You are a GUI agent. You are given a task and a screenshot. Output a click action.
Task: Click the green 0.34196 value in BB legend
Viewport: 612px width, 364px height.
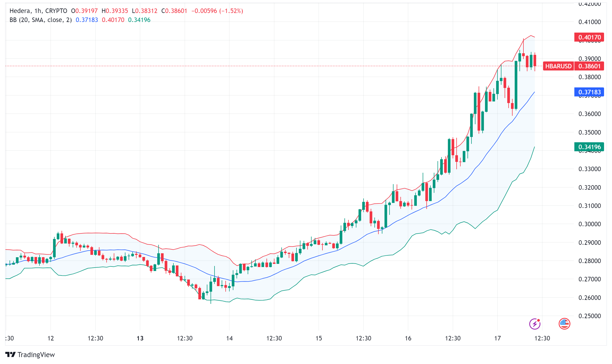coord(139,20)
